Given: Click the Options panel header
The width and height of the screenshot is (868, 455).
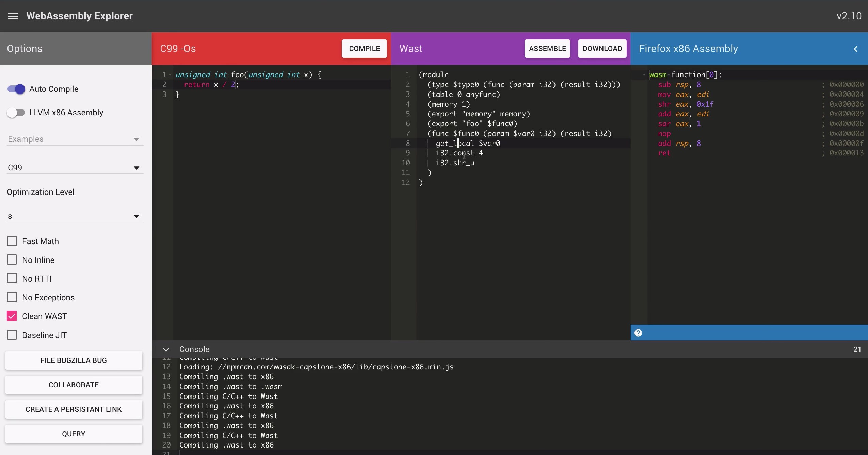Looking at the screenshot, I should (25, 49).
